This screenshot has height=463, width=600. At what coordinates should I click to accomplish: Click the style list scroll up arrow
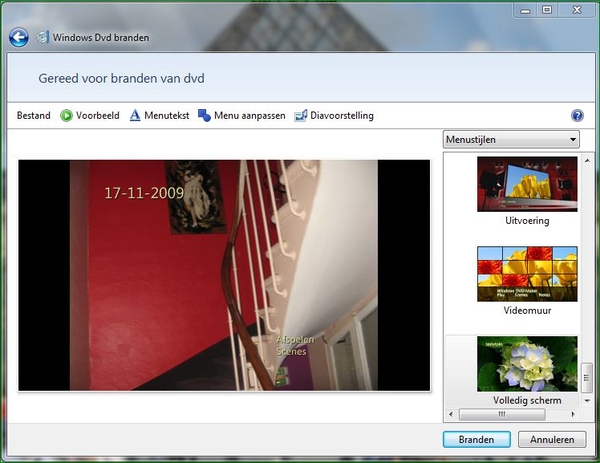tap(587, 160)
